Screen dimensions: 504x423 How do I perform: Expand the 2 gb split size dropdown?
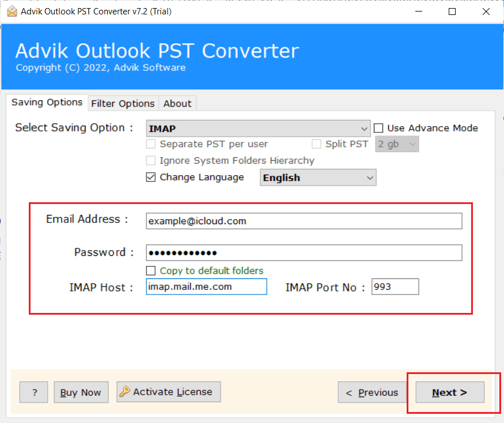(397, 144)
